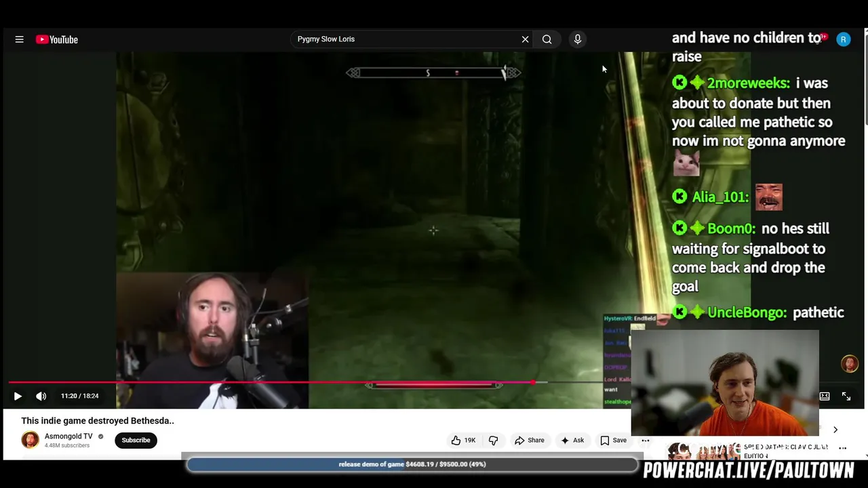Click the verified badge beside channel name
The image size is (868, 488).
click(101, 436)
